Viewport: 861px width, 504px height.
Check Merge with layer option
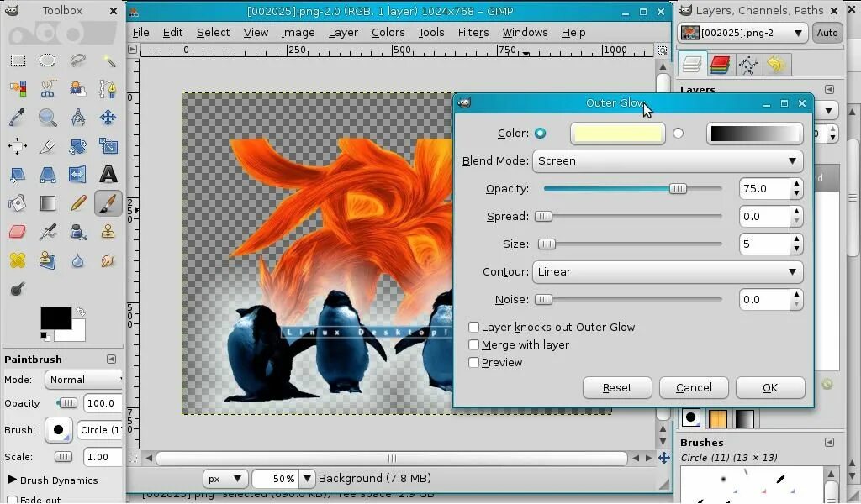click(x=474, y=345)
